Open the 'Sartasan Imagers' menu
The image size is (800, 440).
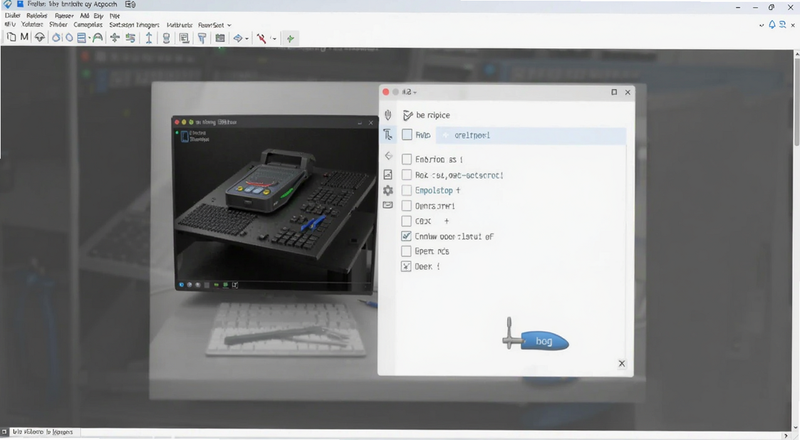click(134, 25)
